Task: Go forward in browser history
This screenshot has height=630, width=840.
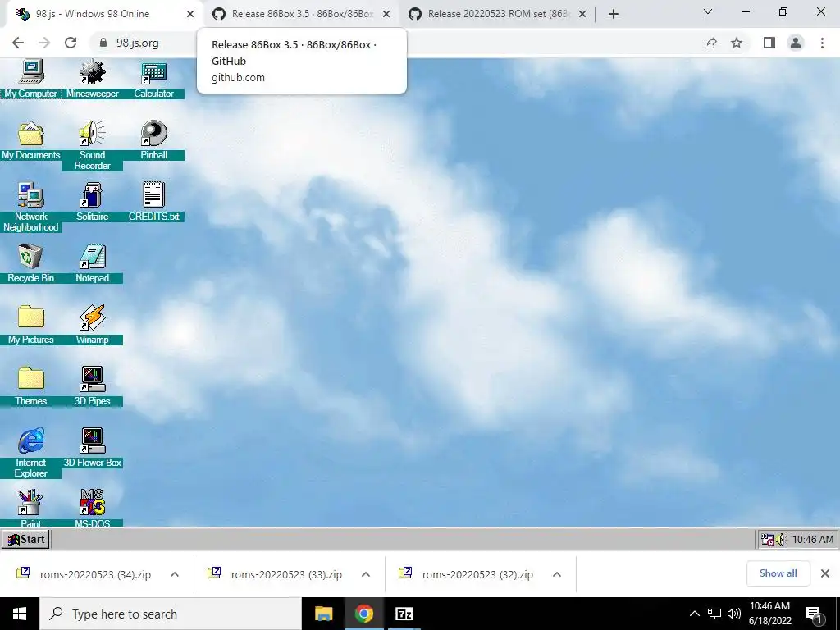Action: (44, 43)
